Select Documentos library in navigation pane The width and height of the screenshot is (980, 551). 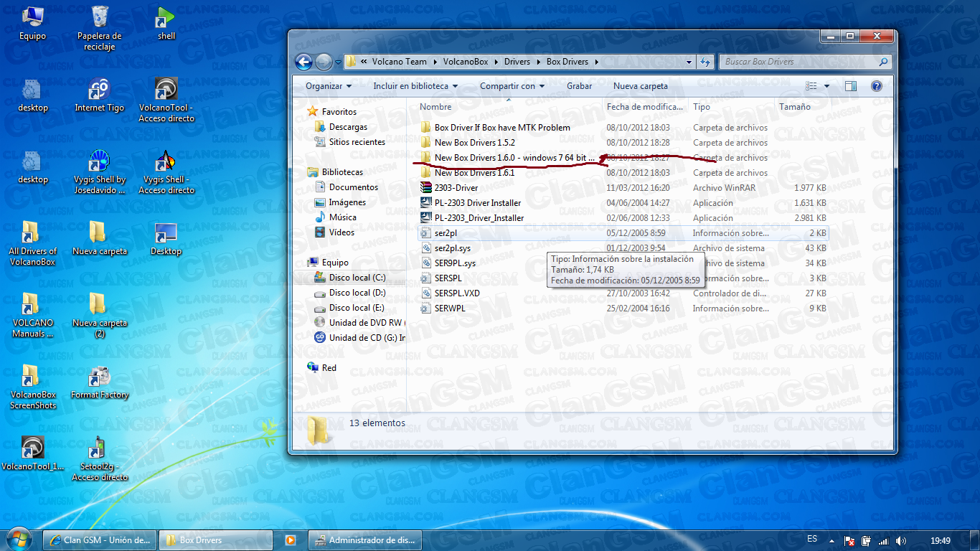pyautogui.click(x=353, y=187)
